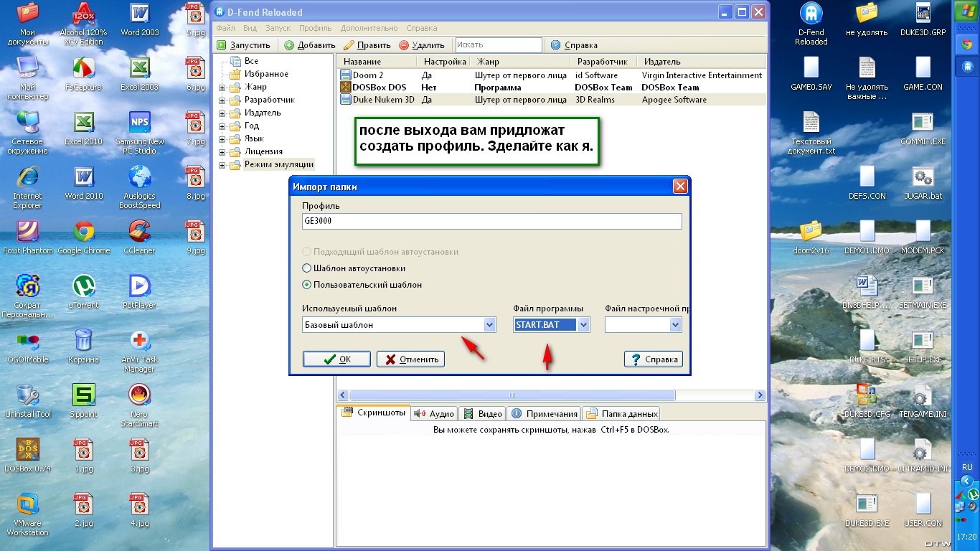Select the Все item in the tree

[x=251, y=62]
